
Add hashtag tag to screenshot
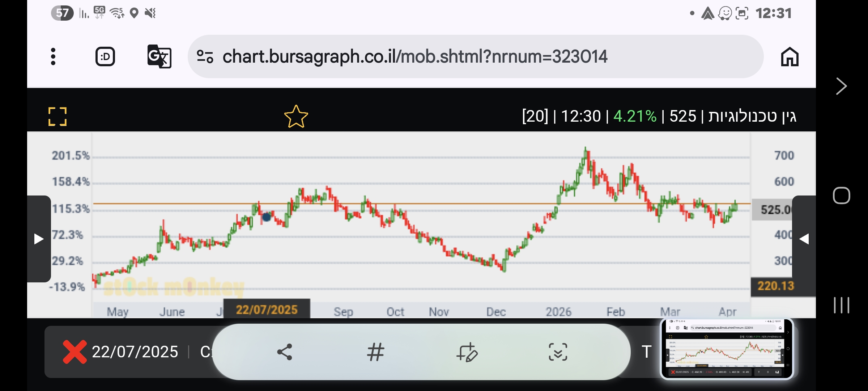[x=375, y=352]
